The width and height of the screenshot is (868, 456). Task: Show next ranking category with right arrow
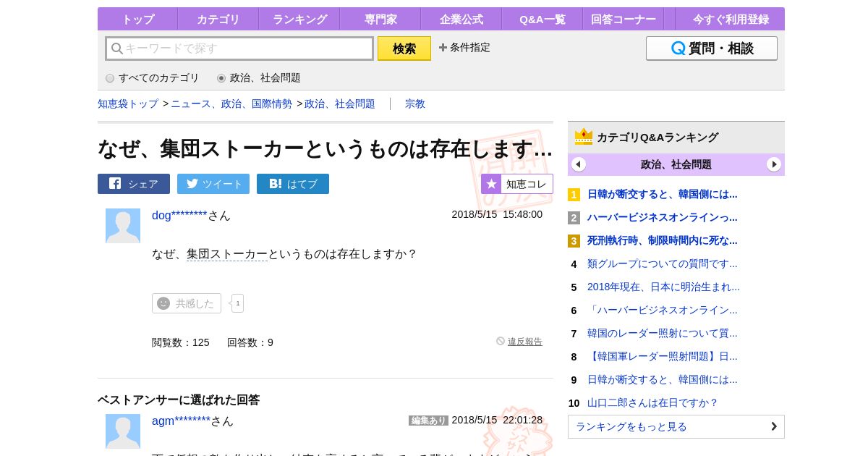point(774,164)
